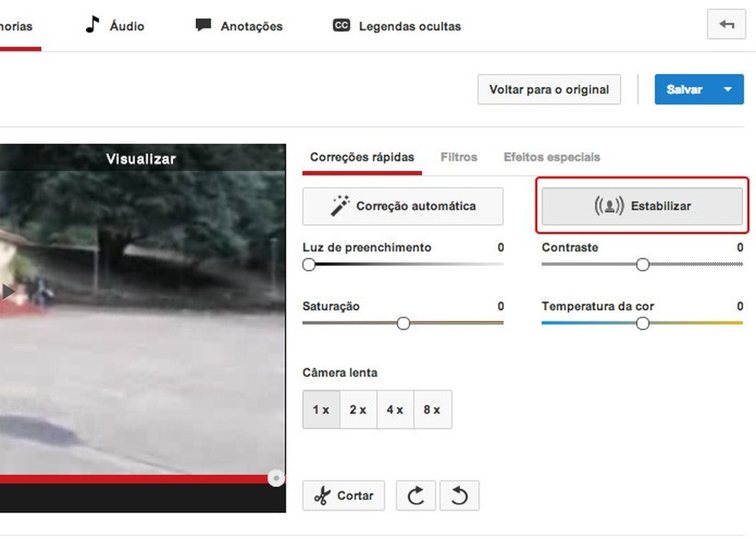Screen dimensions: 756x539
Task: Click Voltar para o original
Action: [549, 89]
